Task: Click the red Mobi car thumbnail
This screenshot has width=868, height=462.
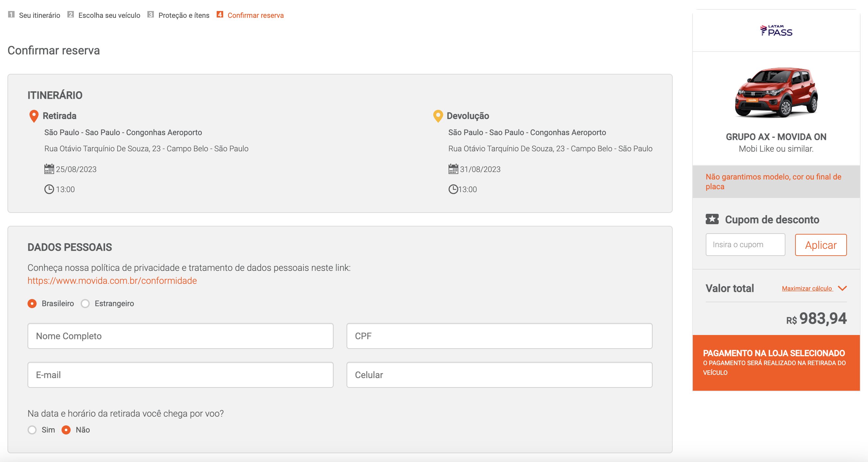Action: tap(776, 92)
